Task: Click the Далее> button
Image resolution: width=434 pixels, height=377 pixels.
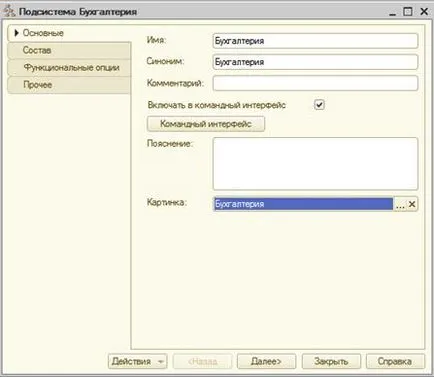Action: point(266,361)
